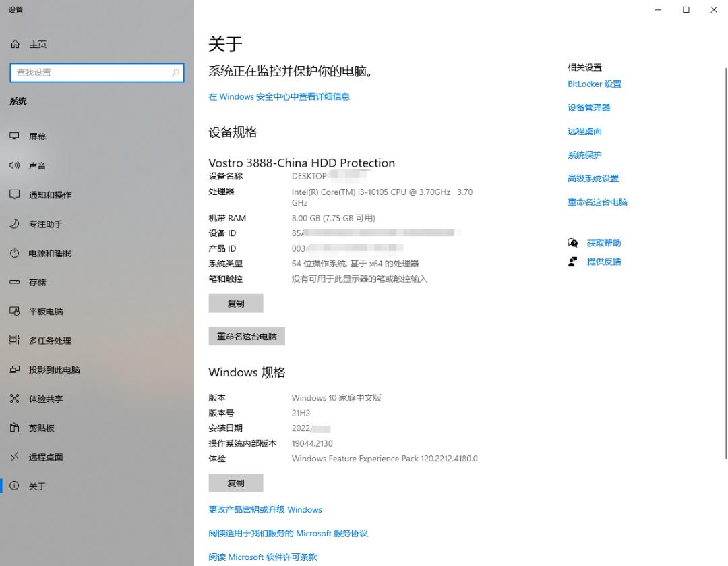Click the 重命名这台电脑 button
The image size is (728, 566).
tap(247, 336)
